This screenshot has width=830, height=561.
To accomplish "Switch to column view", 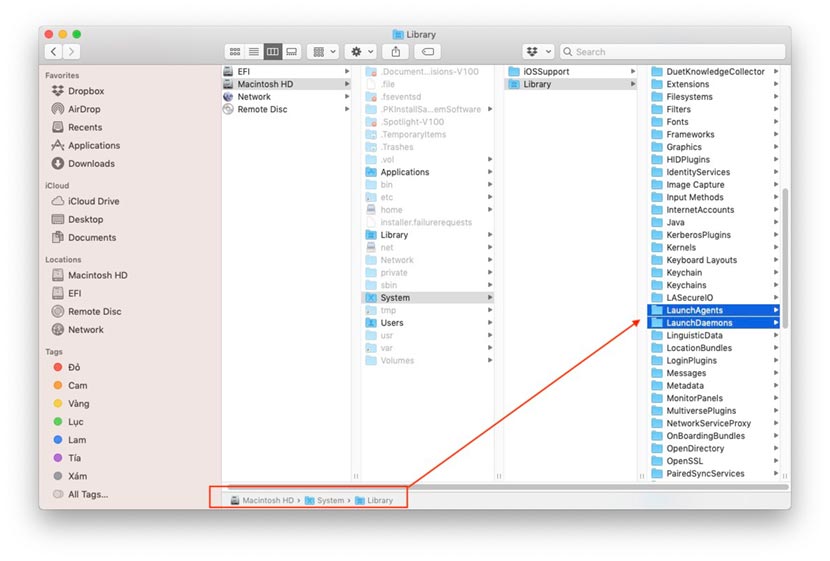I will point(273,52).
